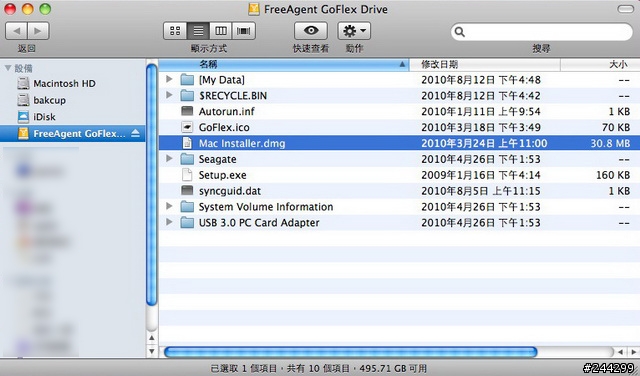Select the file name syncguid.dat
The image size is (640, 376).
pyautogui.click(x=230, y=191)
